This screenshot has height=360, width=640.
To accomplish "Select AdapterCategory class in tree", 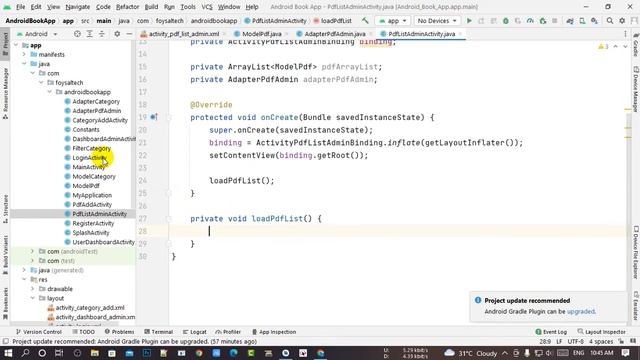I will pyautogui.click(x=96, y=101).
